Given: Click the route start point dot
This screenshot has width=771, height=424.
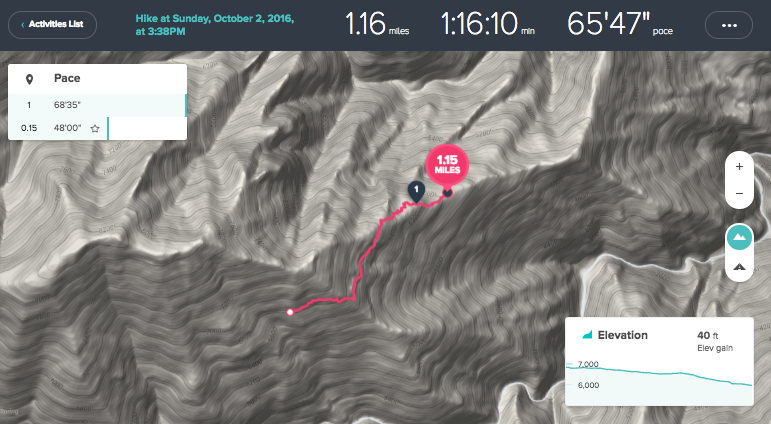Looking at the screenshot, I should pyautogui.click(x=290, y=312).
